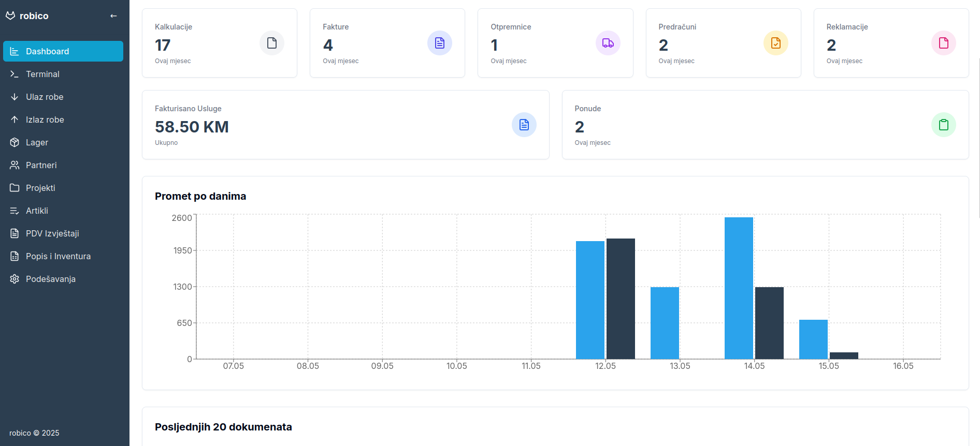Click the Fakturisano Usluge label

point(188,109)
